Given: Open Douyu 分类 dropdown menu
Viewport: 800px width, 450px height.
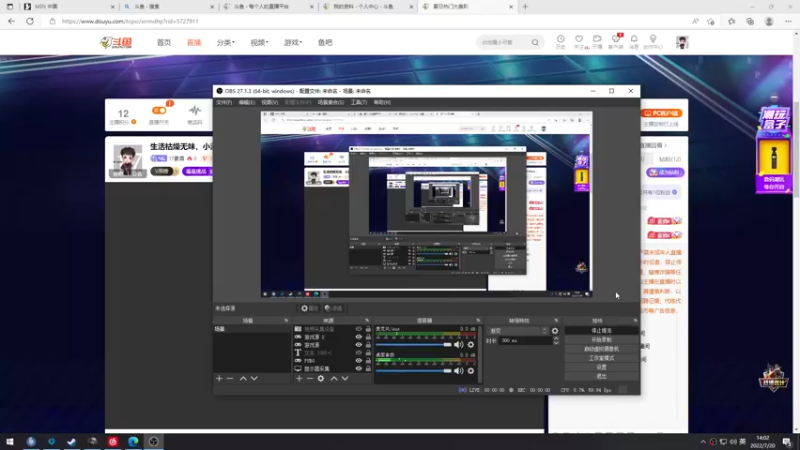Looking at the screenshot, I should click(226, 42).
